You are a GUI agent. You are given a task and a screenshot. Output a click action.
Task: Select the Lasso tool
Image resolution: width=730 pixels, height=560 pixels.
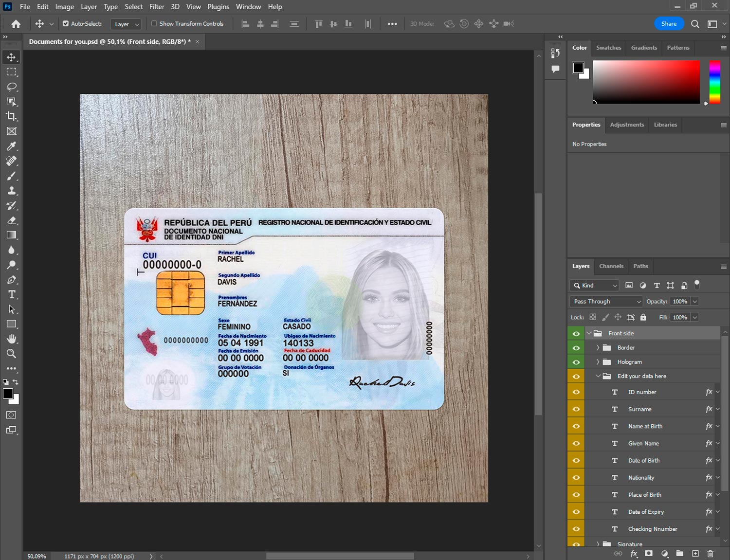(11, 87)
